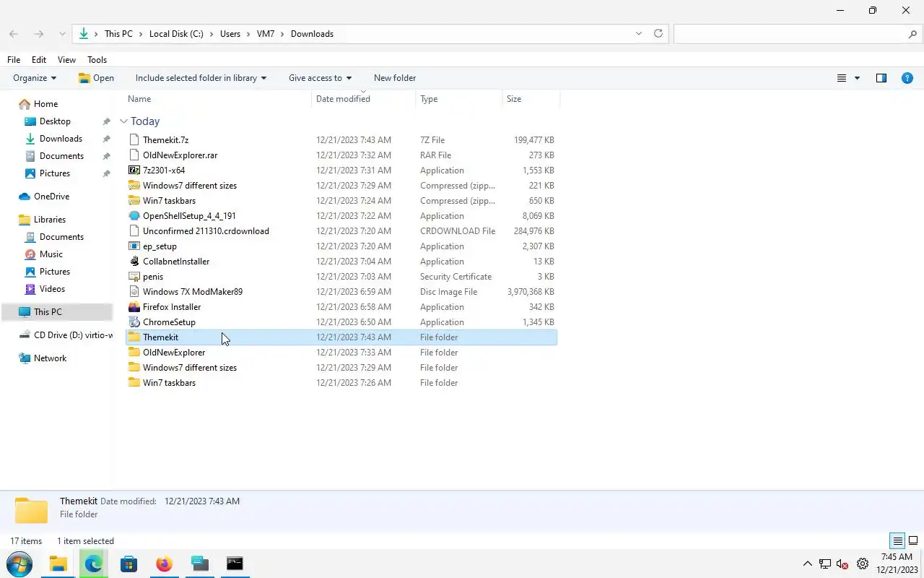Select Windows 7X ModMaker89 disc image
Screen dimensions: 924x578
click(192, 292)
